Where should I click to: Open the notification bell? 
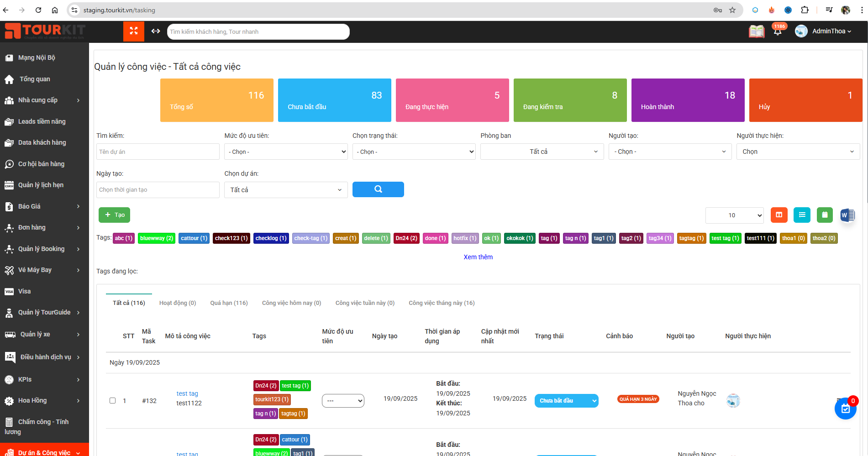[778, 31]
